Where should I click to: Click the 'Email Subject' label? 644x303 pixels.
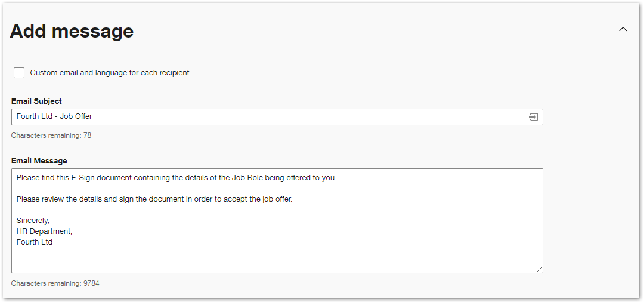point(36,101)
